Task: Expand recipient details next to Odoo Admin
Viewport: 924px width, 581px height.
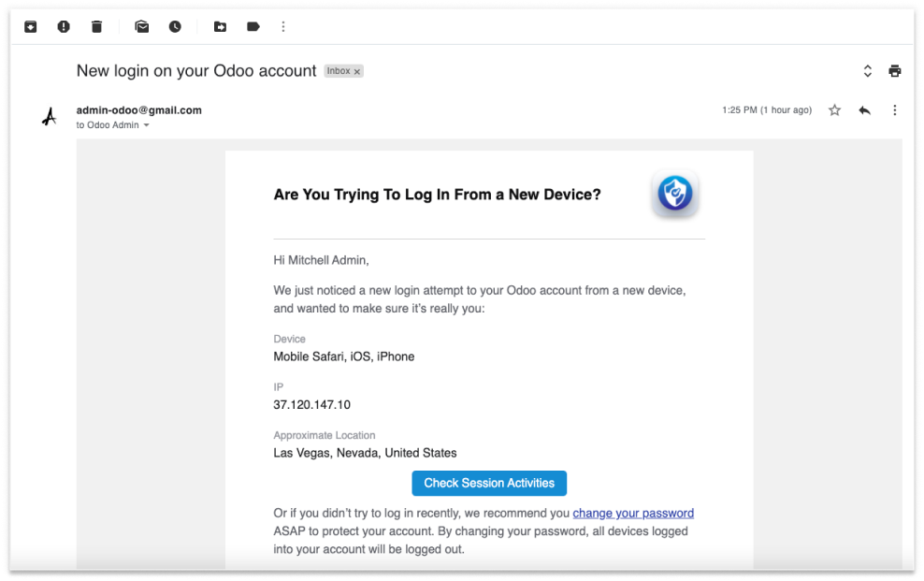Action: [147, 125]
